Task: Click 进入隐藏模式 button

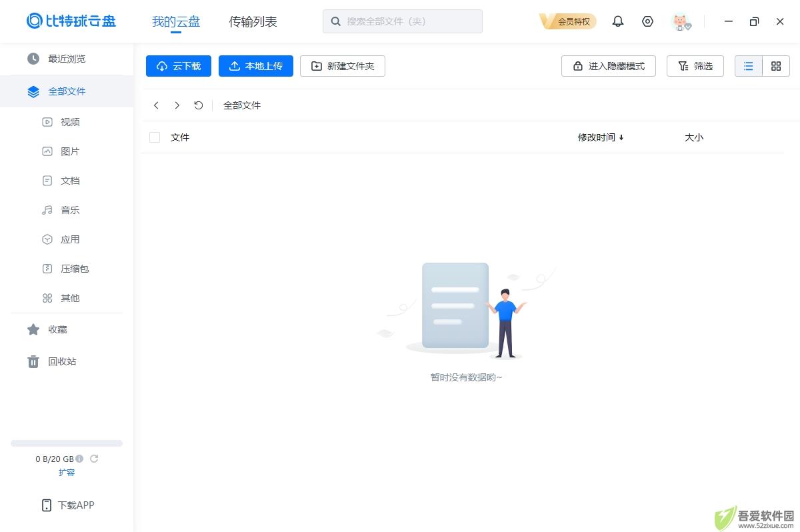Action: pos(609,66)
